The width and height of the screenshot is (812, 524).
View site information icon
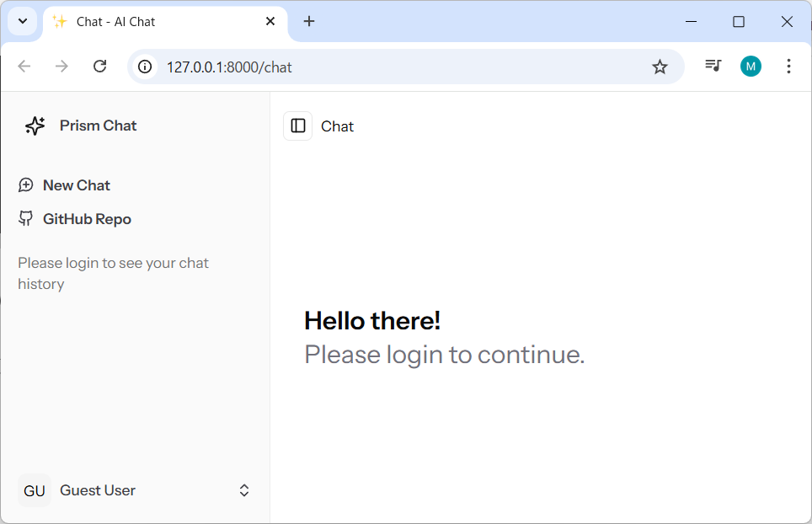click(x=145, y=67)
